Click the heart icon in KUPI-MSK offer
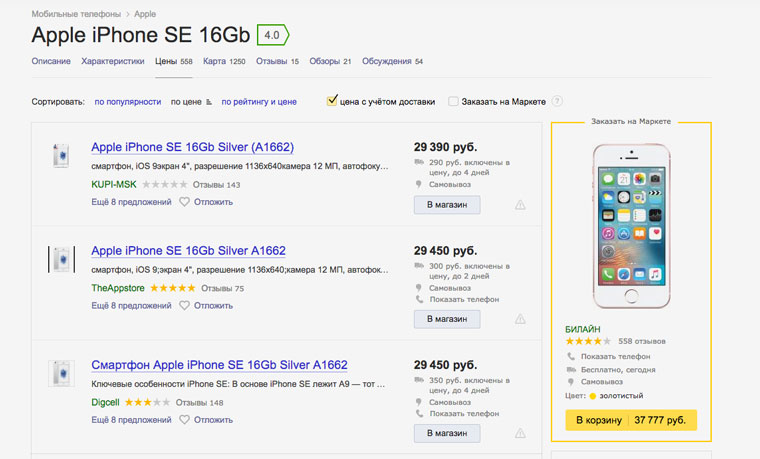The image size is (760, 459). [184, 202]
